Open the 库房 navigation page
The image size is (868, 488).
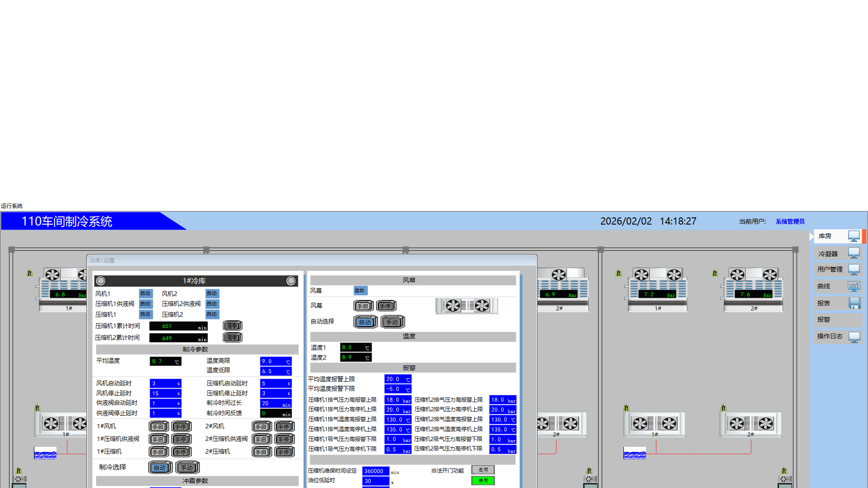click(x=825, y=236)
